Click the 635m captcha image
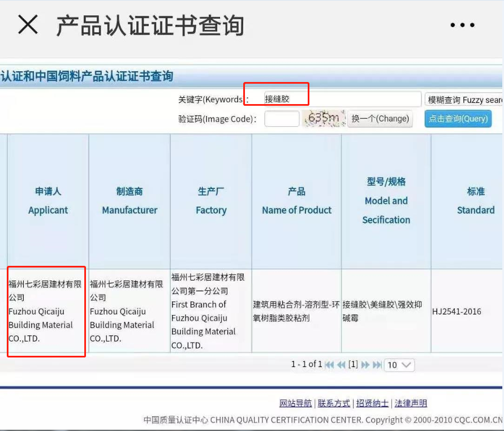Viewport: 504px width, 431px height. coord(324,118)
